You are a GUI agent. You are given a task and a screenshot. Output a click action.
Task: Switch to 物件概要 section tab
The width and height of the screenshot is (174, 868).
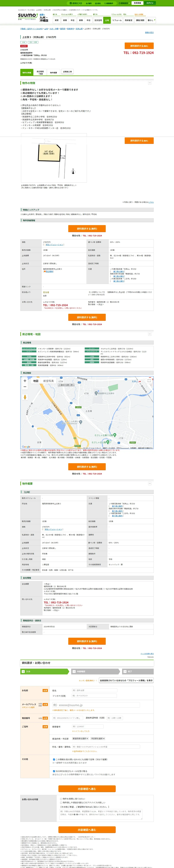[53, 72]
